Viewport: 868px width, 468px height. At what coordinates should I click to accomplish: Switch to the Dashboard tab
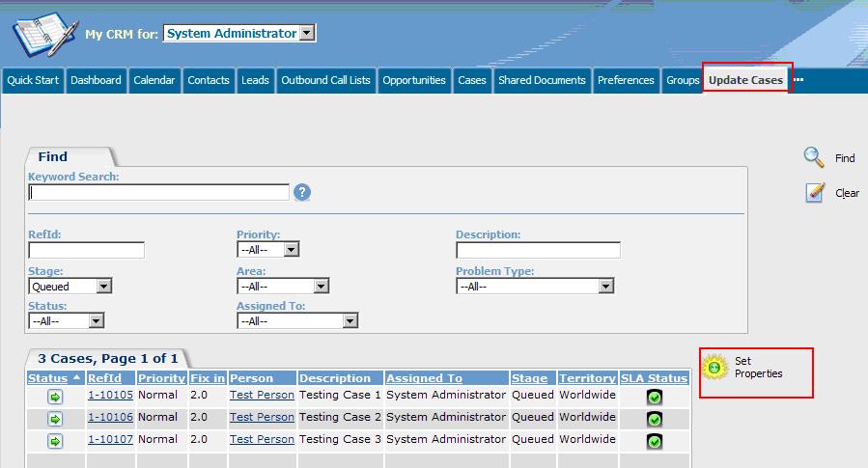tap(96, 80)
